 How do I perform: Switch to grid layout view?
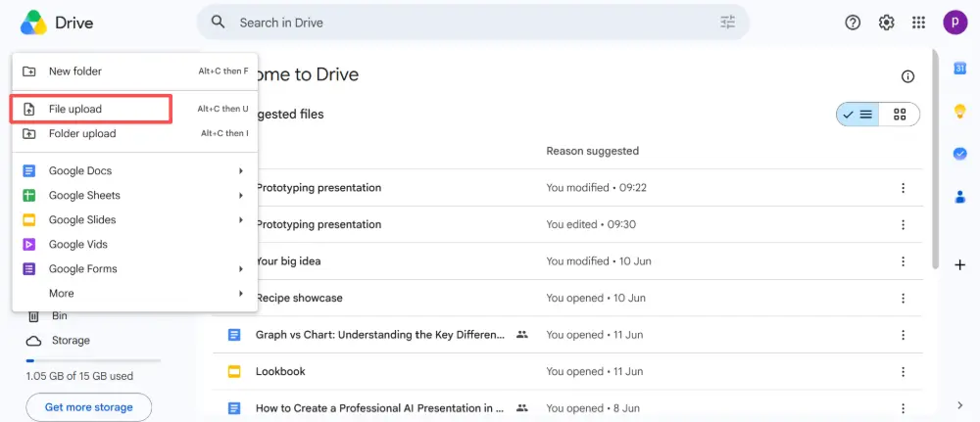[x=900, y=115]
